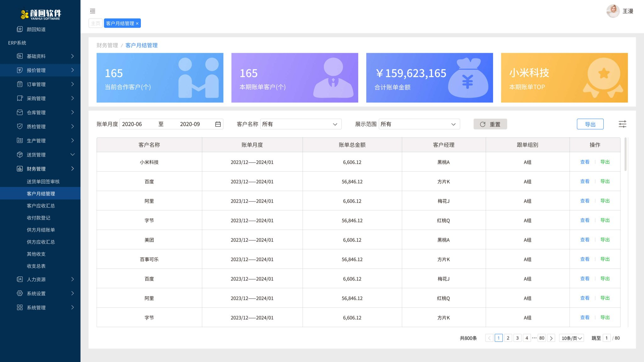Click the 跳至 page number input

click(607, 338)
